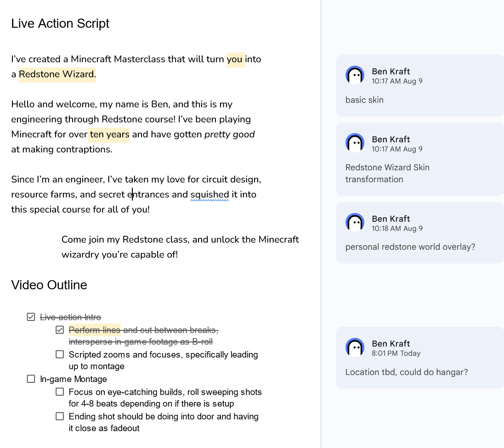Select the 'Location tbd, could do hangar?' comment
This screenshot has height=448, width=504.
406,372
